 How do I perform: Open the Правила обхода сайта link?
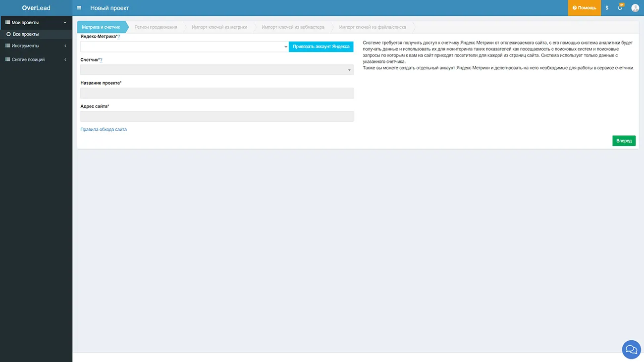click(x=104, y=130)
